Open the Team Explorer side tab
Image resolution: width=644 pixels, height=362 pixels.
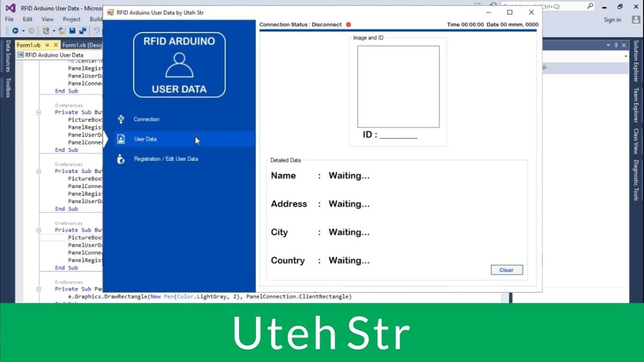[636, 106]
